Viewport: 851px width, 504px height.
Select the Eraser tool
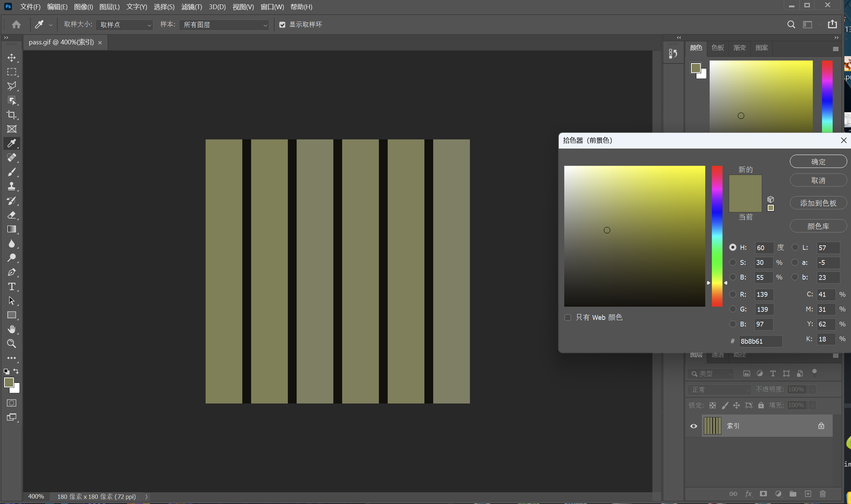click(x=12, y=215)
